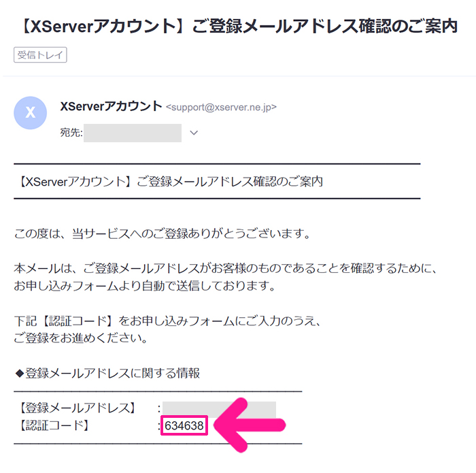Viewport: 476px width, 473px height.
Task: Click the XServer sender avatar icon
Action: coord(31,113)
